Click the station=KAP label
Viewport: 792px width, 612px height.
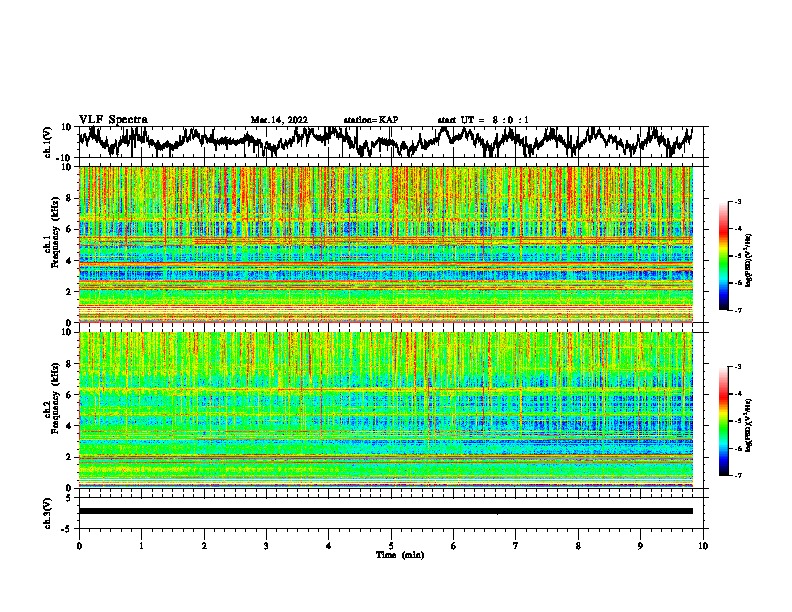coord(371,120)
